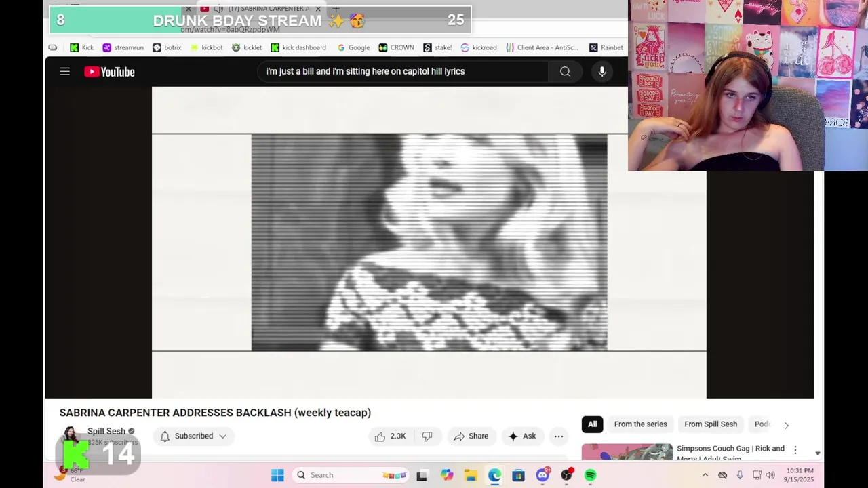The image size is (868, 488).
Task: Open the kicklet bookmark
Action: 247,47
